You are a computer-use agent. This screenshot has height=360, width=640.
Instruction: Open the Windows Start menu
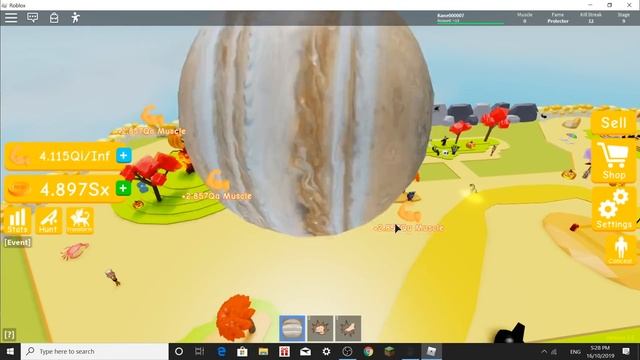pyautogui.click(x=10, y=351)
